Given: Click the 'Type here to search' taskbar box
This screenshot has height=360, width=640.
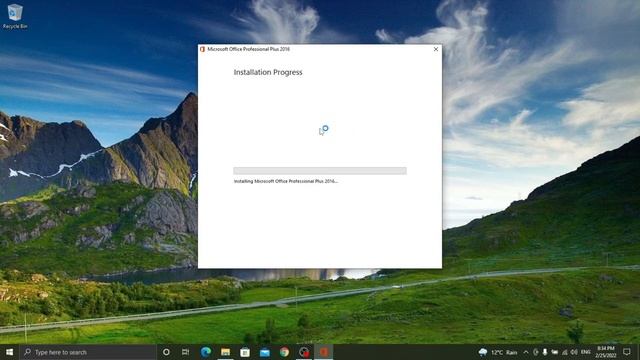Looking at the screenshot, I should 88,352.
